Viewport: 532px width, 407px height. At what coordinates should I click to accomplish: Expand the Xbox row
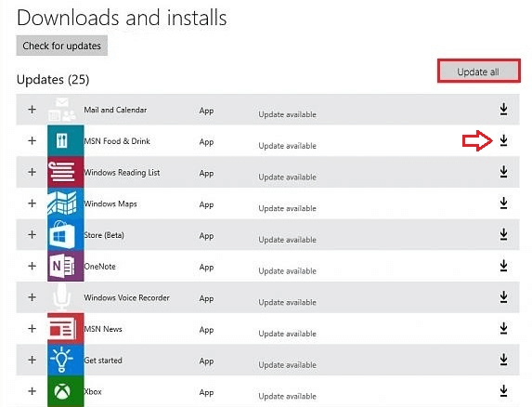tap(32, 391)
